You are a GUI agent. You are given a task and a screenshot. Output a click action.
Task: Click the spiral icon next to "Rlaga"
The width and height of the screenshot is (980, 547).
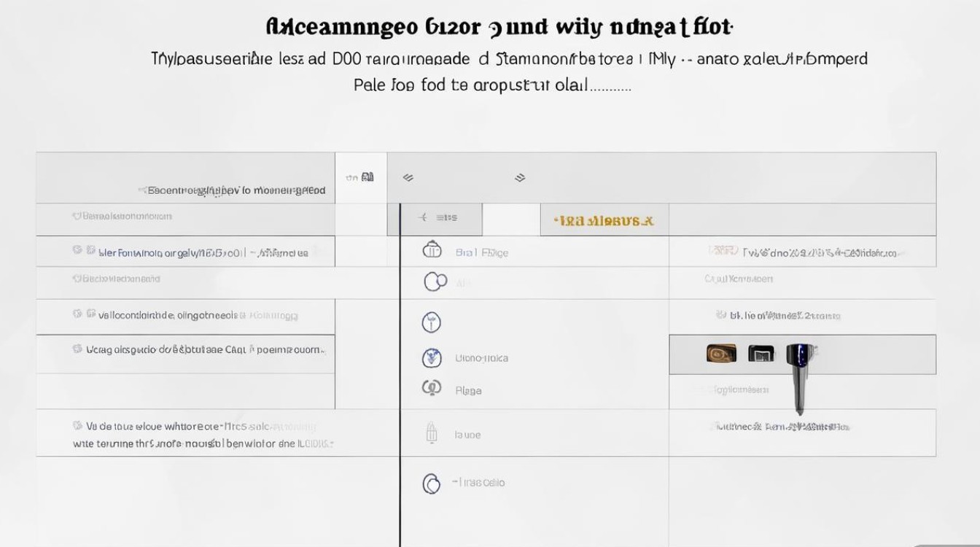point(432,389)
